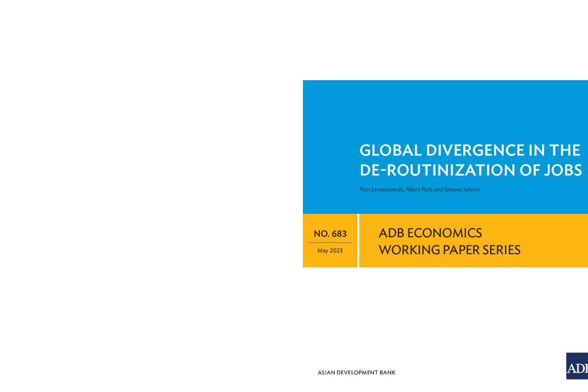Click yellow band right of WORKING PAPER SERIES
Image resolution: width=588 pixels, height=392 pixels.
(554, 250)
